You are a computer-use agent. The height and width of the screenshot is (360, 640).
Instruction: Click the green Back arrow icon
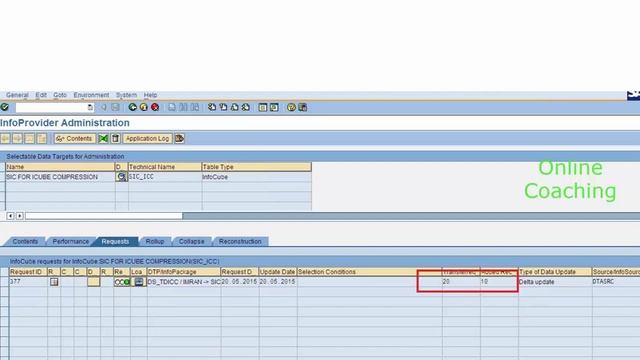132,107
